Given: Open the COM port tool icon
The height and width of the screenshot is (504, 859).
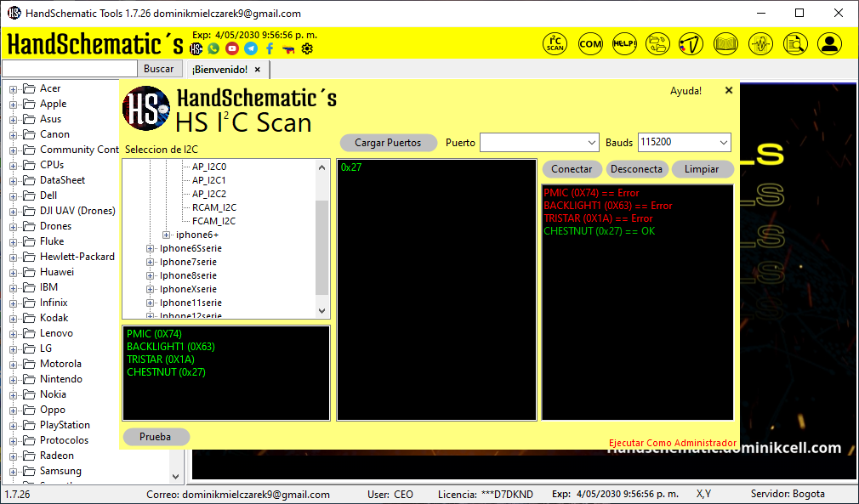Looking at the screenshot, I should 590,44.
